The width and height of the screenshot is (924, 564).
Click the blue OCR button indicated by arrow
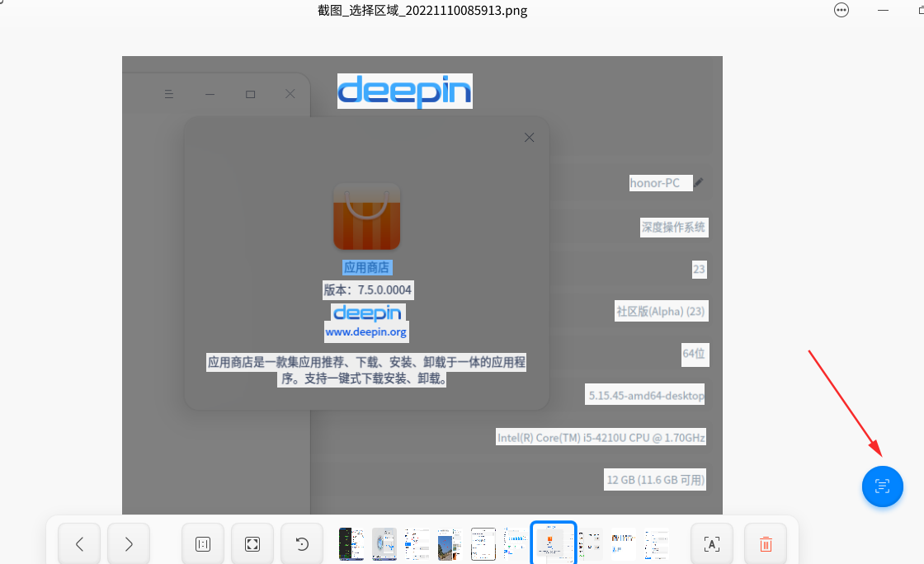pyautogui.click(x=883, y=486)
